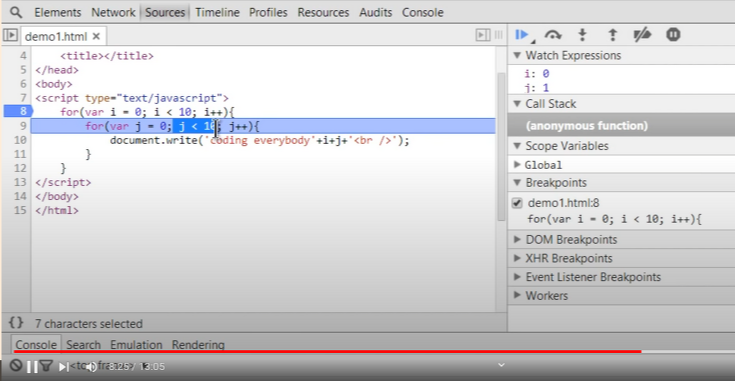Step out of current function
Image resolution: width=735 pixels, height=381 pixels.
[612, 35]
